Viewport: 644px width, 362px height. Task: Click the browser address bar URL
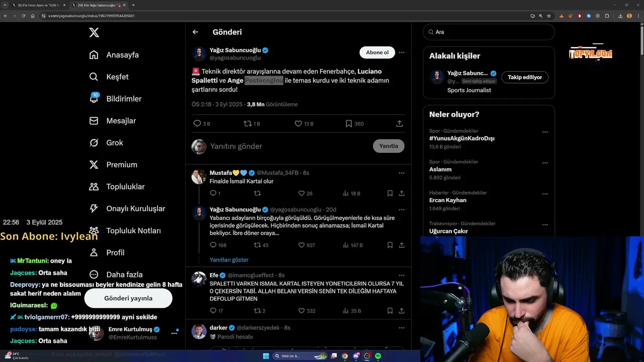91,16
